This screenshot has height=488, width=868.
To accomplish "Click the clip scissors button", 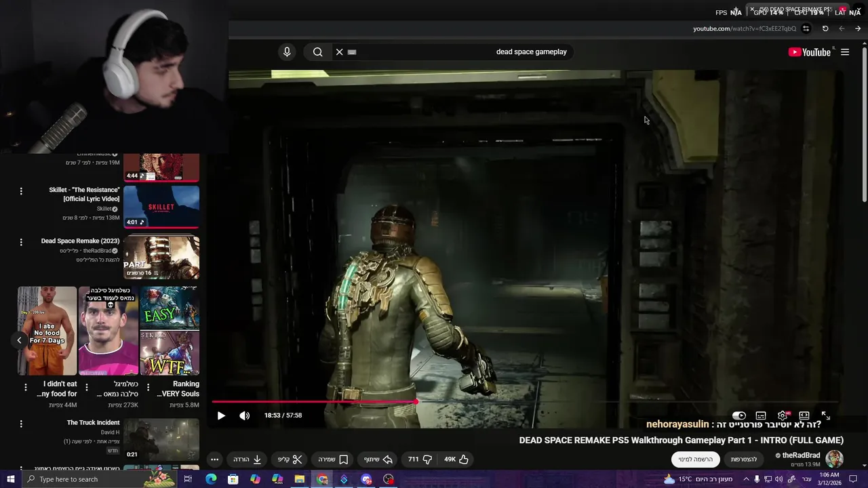I will click(290, 460).
